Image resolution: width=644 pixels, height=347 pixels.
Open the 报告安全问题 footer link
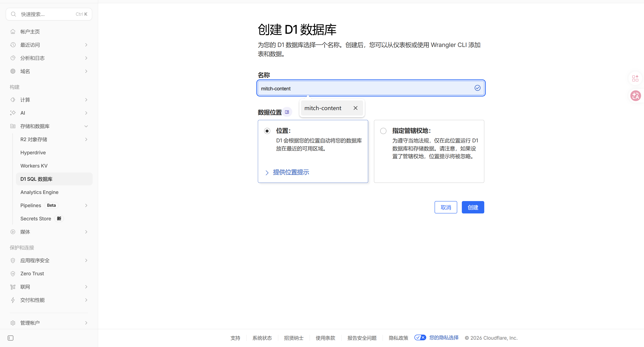(362, 338)
